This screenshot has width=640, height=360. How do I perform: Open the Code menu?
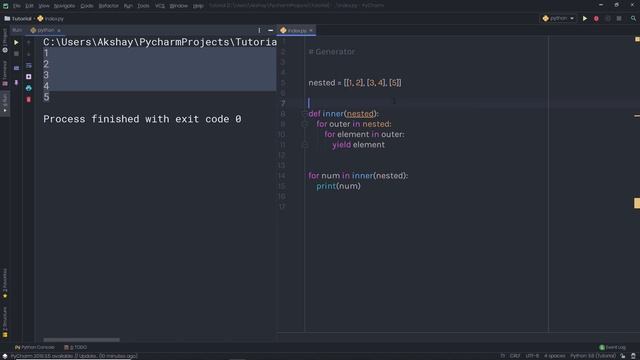87,6
